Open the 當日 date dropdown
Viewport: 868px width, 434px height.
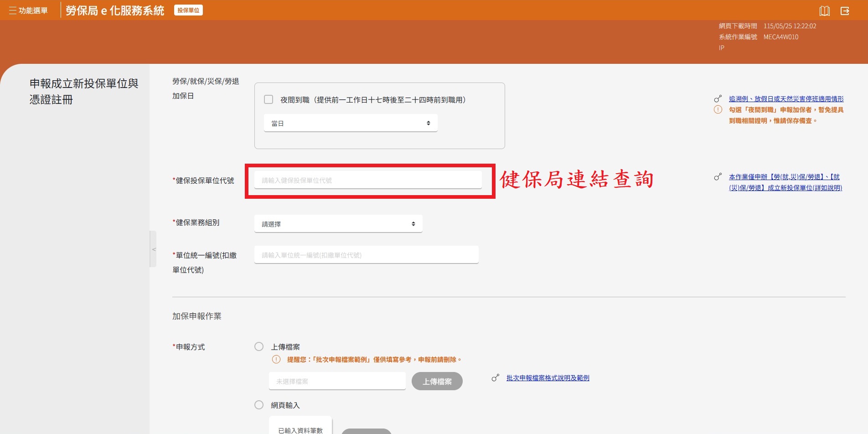[351, 123]
